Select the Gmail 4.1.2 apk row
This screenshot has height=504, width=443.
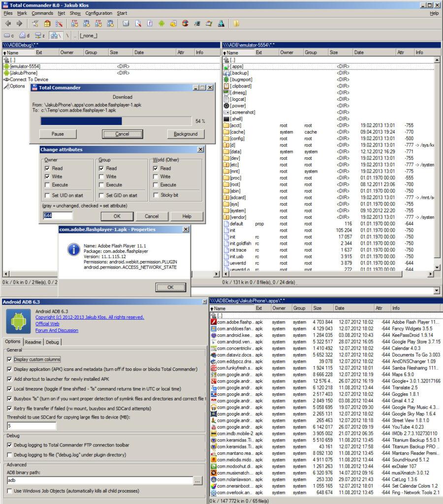tap(325, 401)
